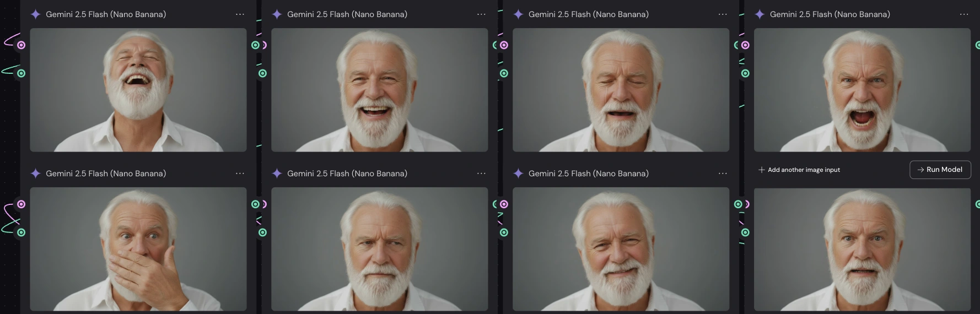The height and width of the screenshot is (314, 980).
Task: Click Gemini 2.5 Flash title above open-eyed smiling image
Action: pos(347,14)
